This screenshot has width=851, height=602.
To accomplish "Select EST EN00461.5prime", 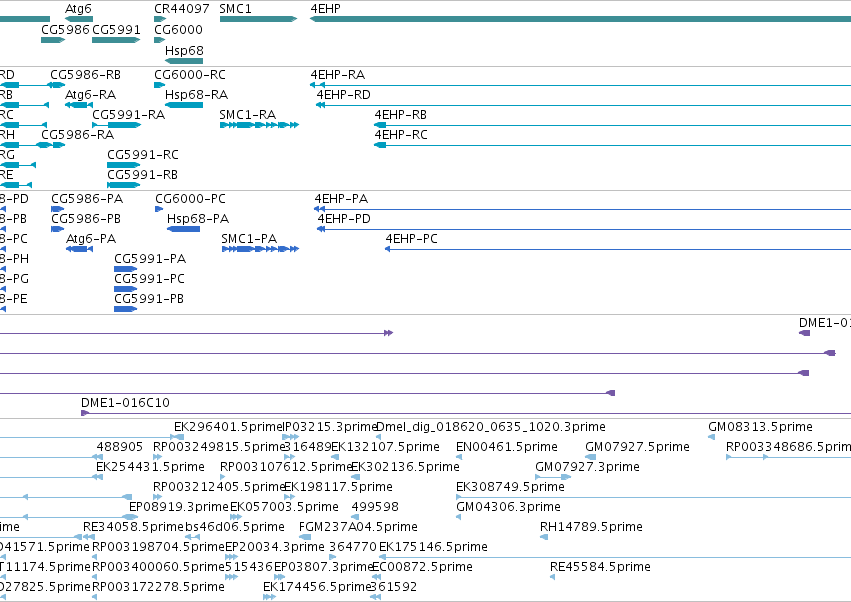I will click(506, 447).
